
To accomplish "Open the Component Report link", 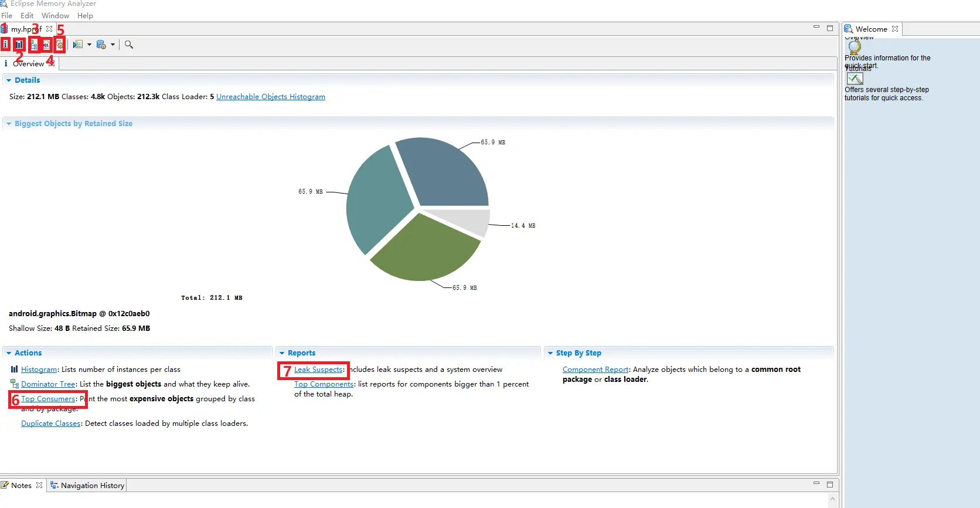I will pos(596,370).
